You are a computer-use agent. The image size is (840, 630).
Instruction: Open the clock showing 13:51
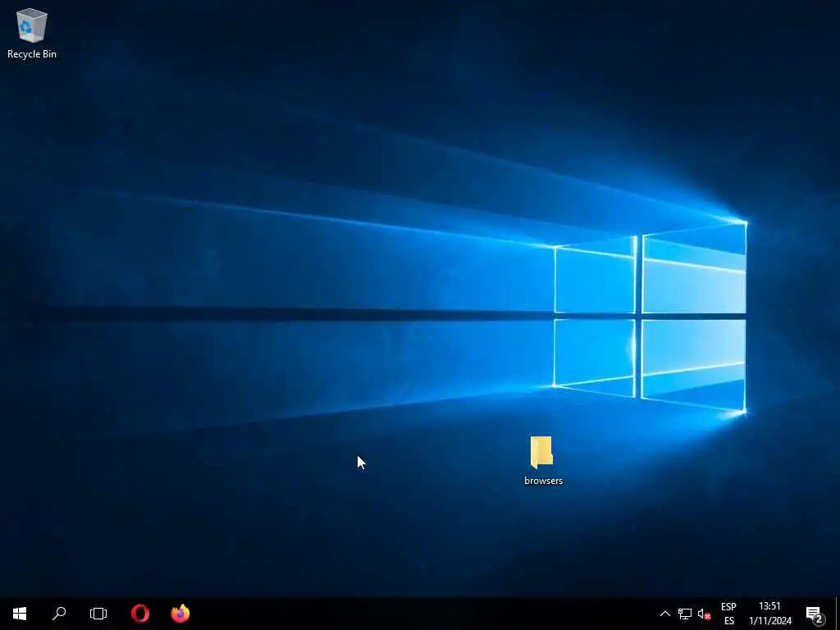click(770, 614)
